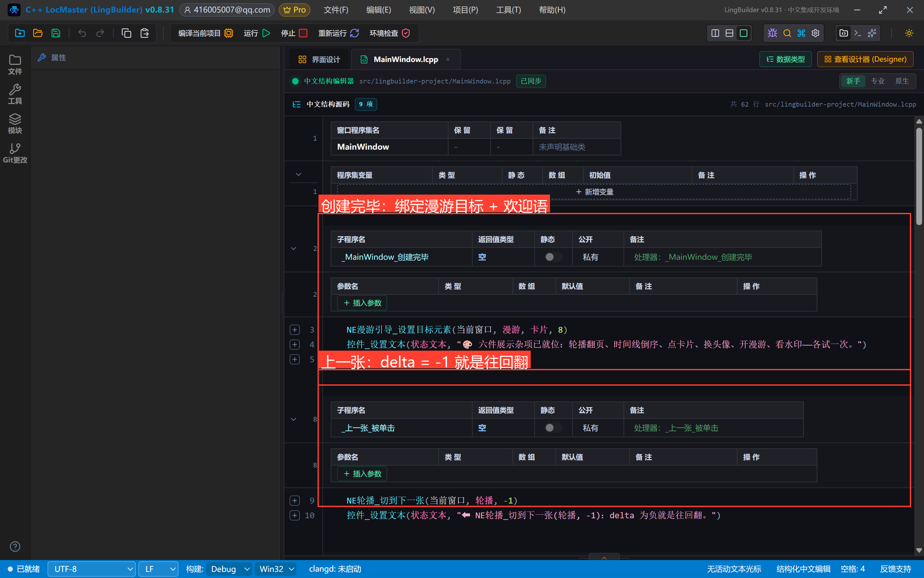
Task: Click the 数据类型 button
Action: click(785, 59)
